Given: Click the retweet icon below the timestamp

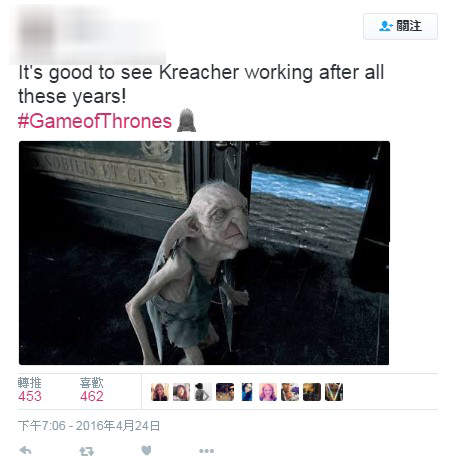Looking at the screenshot, I should pos(86,451).
